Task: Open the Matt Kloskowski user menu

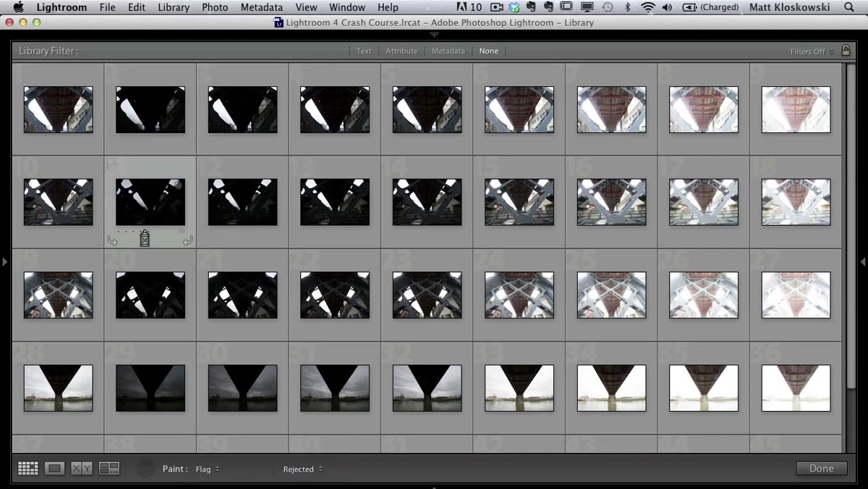Action: [x=789, y=7]
